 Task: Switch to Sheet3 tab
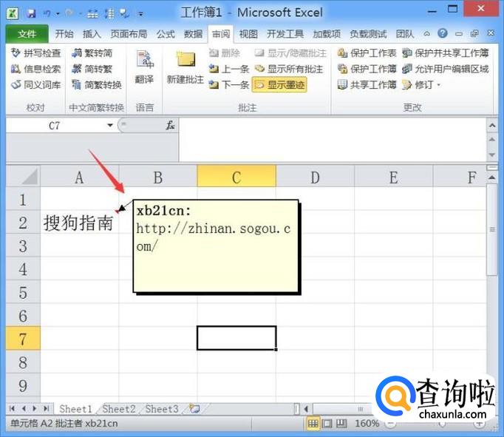[x=162, y=409]
